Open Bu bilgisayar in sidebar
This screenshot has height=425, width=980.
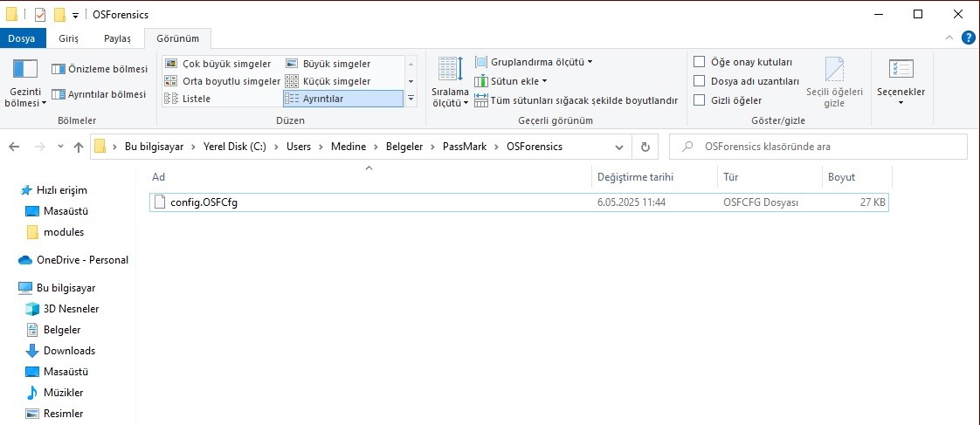[x=57, y=288]
